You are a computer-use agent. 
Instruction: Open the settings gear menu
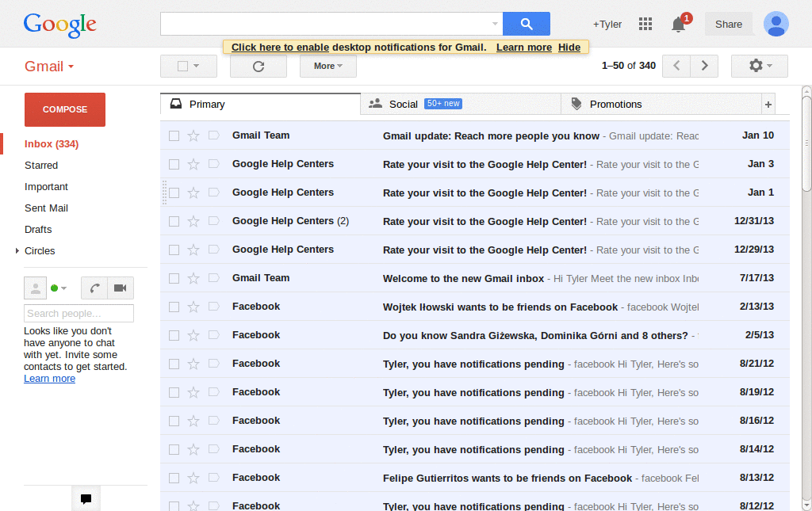tap(759, 66)
